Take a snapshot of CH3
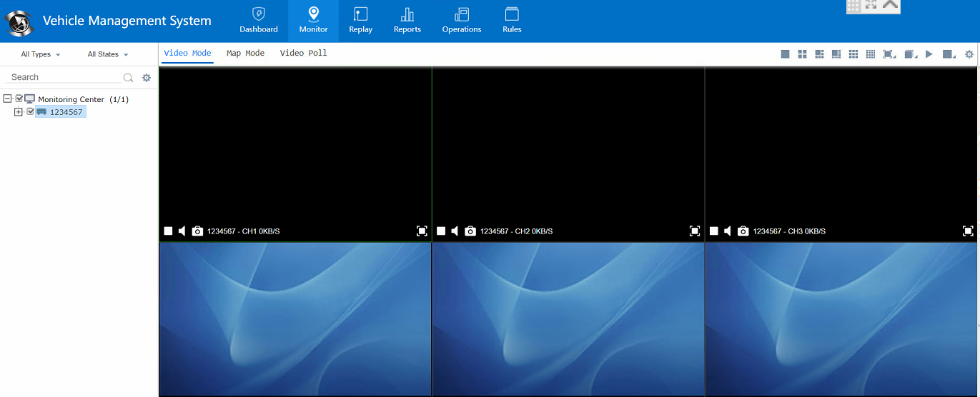The image size is (980, 397). (x=743, y=231)
